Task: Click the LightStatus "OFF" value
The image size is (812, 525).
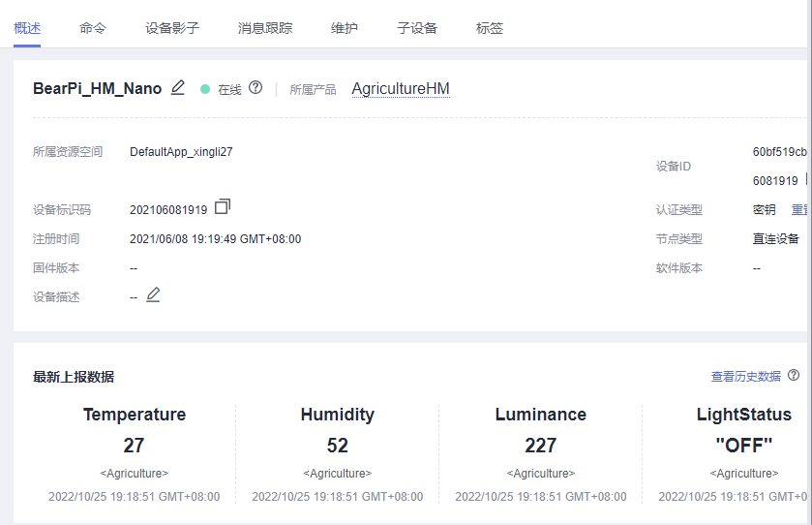Action: coord(743,446)
